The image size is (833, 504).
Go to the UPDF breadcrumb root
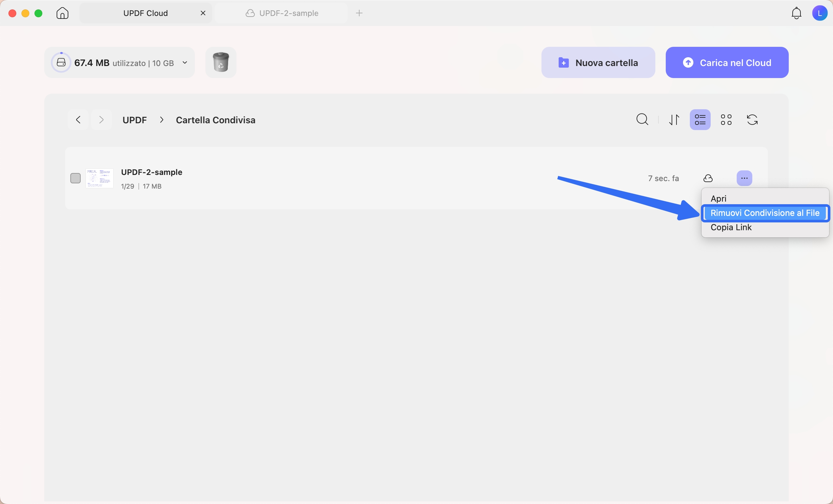click(135, 120)
